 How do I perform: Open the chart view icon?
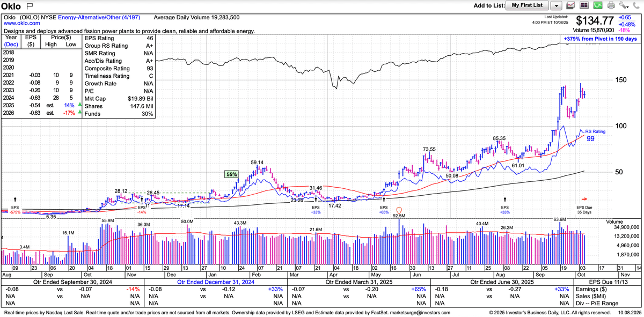click(x=571, y=5)
